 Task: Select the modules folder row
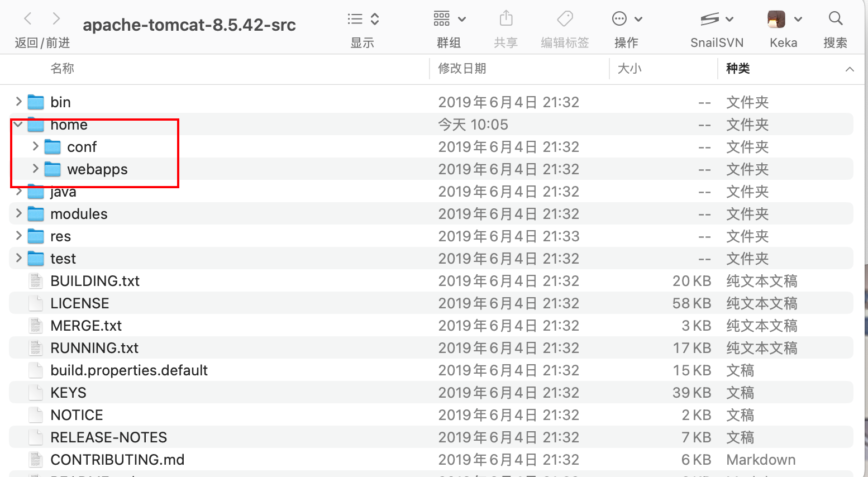[79, 214]
